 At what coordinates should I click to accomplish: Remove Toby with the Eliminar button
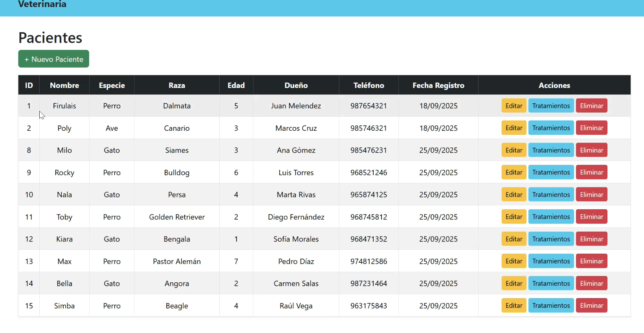pyautogui.click(x=591, y=217)
